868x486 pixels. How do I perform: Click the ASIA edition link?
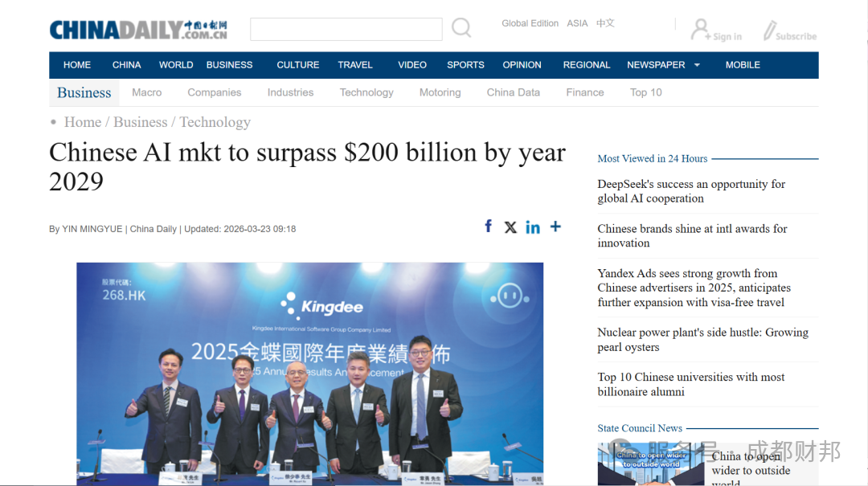[577, 23]
